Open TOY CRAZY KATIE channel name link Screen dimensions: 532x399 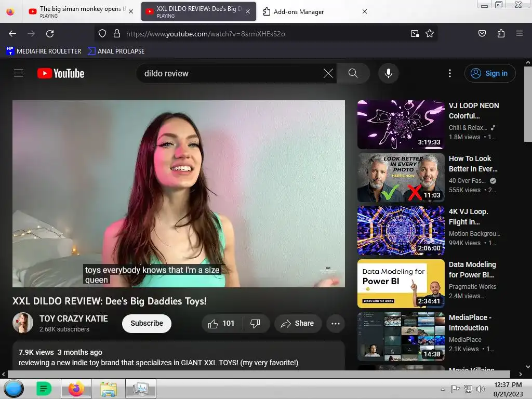(74, 318)
